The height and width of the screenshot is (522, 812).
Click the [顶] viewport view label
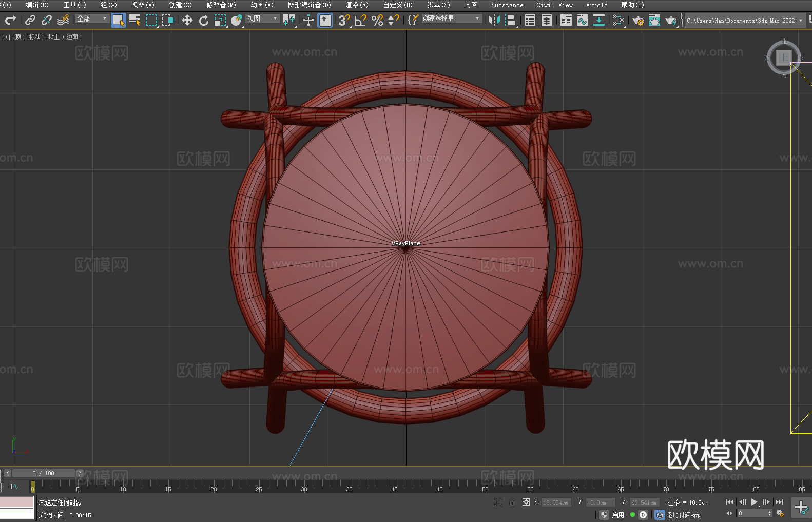tap(19, 37)
